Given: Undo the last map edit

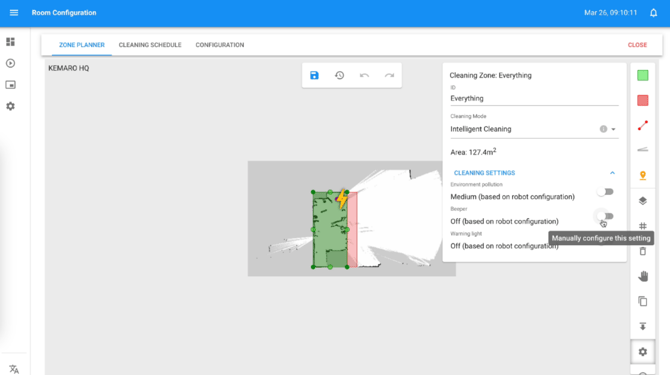Looking at the screenshot, I should [364, 75].
